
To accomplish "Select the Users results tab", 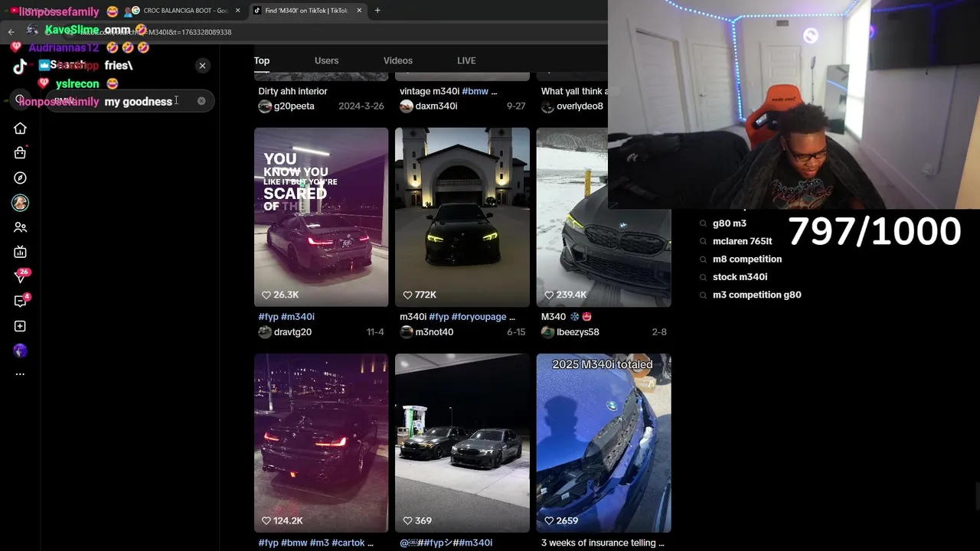I will 326,60.
